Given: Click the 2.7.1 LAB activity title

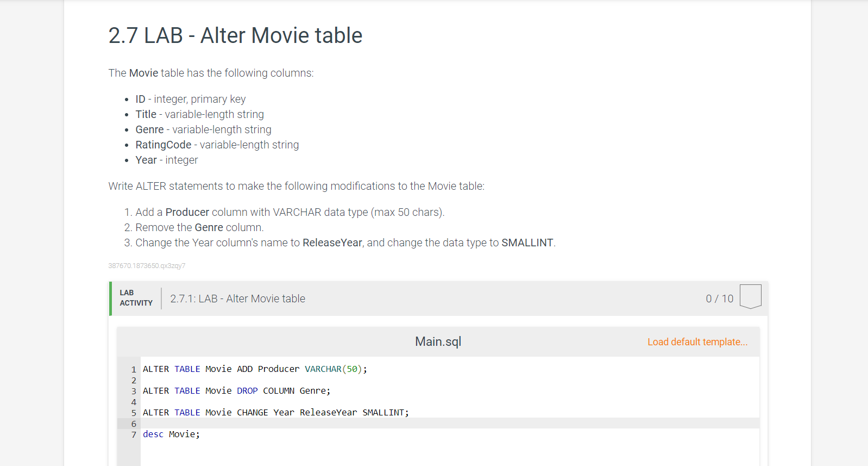Looking at the screenshot, I should coord(237,299).
